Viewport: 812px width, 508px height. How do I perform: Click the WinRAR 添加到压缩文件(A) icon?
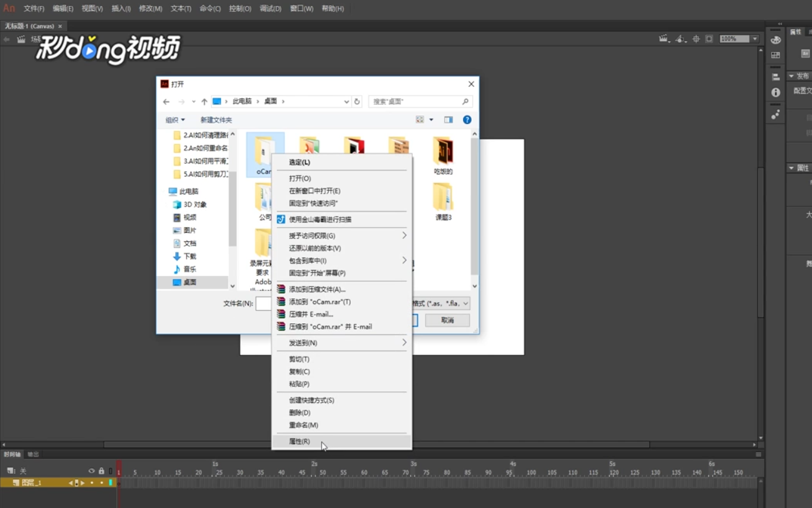coord(281,289)
